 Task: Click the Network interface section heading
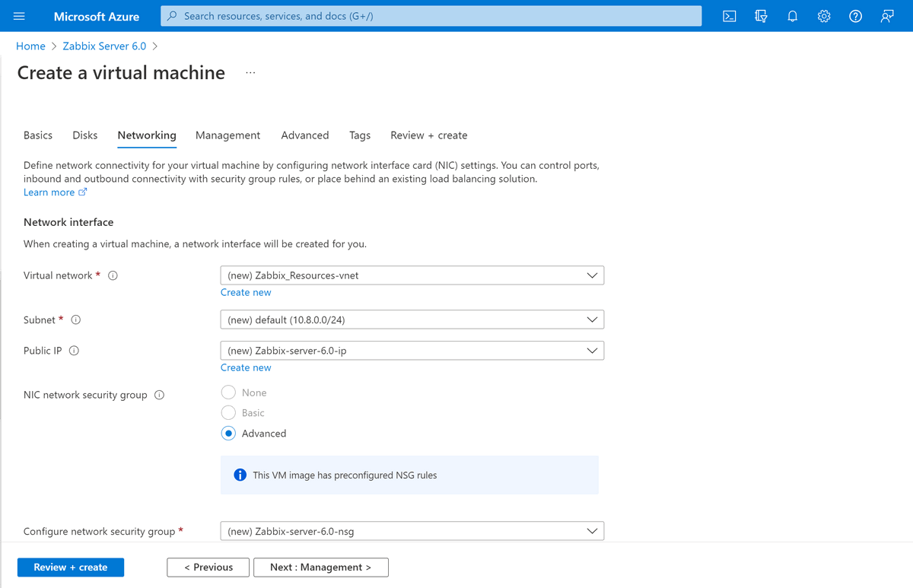(68, 222)
